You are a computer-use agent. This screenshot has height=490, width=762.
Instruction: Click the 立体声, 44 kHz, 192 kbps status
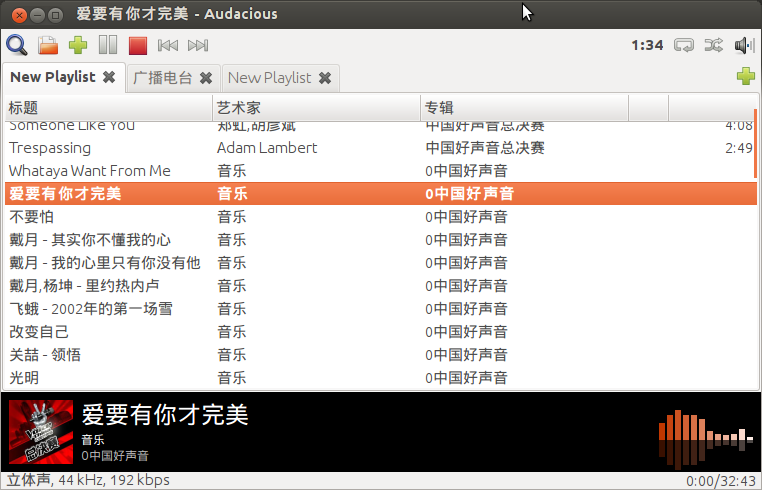tap(88, 480)
